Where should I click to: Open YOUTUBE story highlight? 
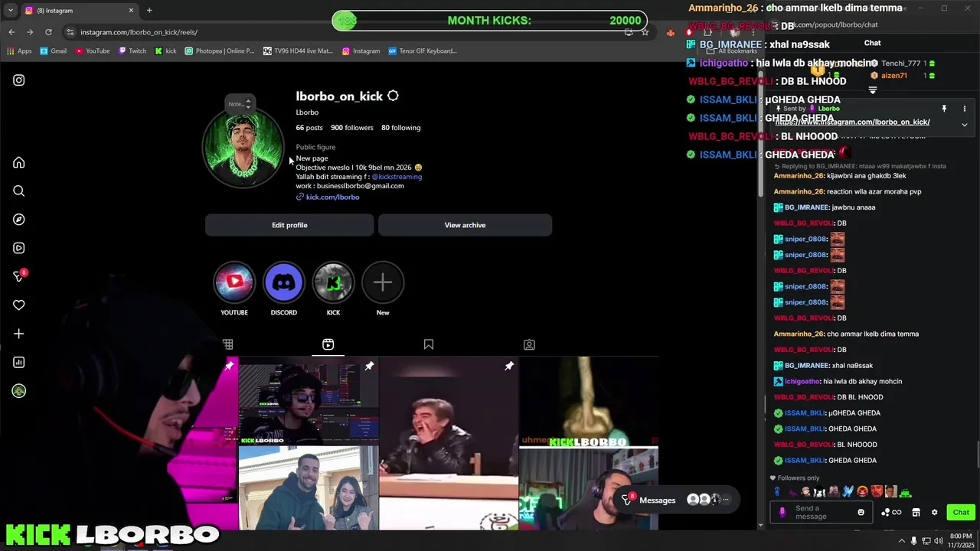click(234, 282)
